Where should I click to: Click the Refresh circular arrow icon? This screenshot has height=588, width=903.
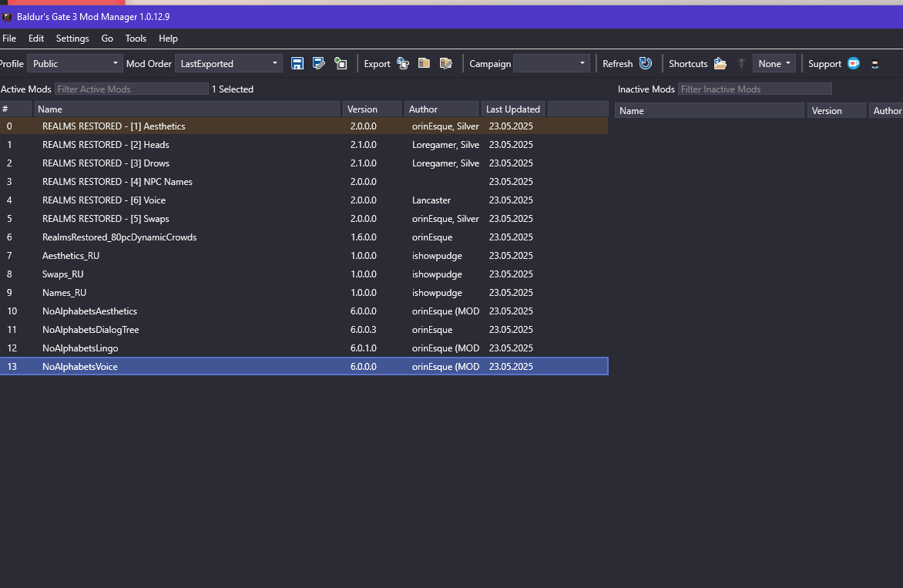(x=646, y=63)
